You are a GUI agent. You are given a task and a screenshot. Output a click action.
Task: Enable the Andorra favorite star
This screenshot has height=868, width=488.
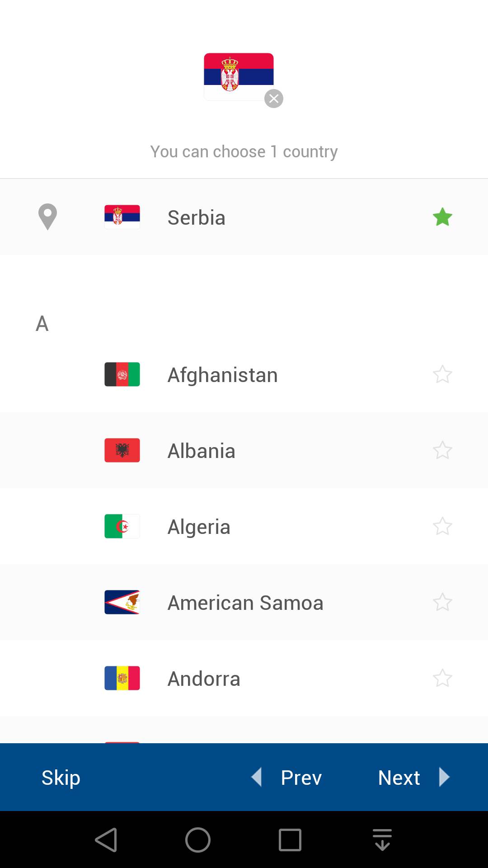click(x=442, y=678)
